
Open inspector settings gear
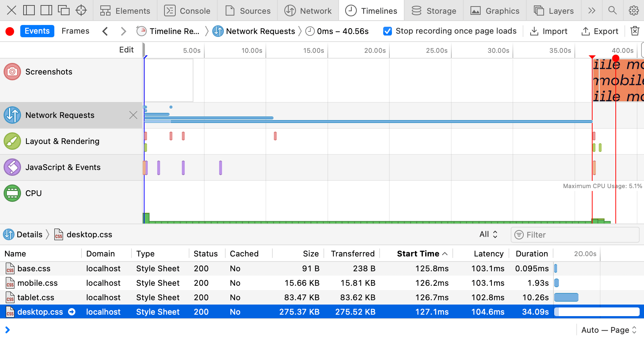click(634, 10)
